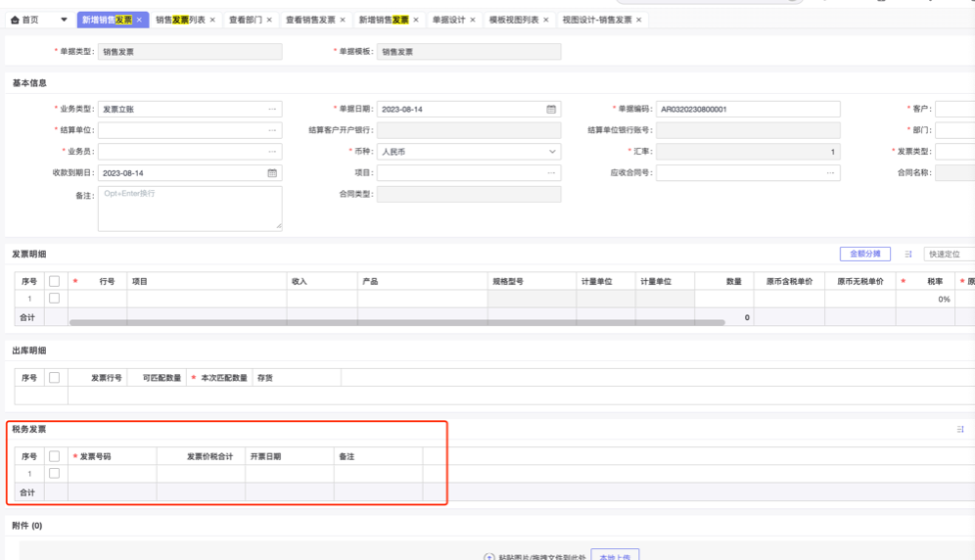Click the 本地上传 button in attachments
The height and width of the screenshot is (560, 975).
click(615, 555)
